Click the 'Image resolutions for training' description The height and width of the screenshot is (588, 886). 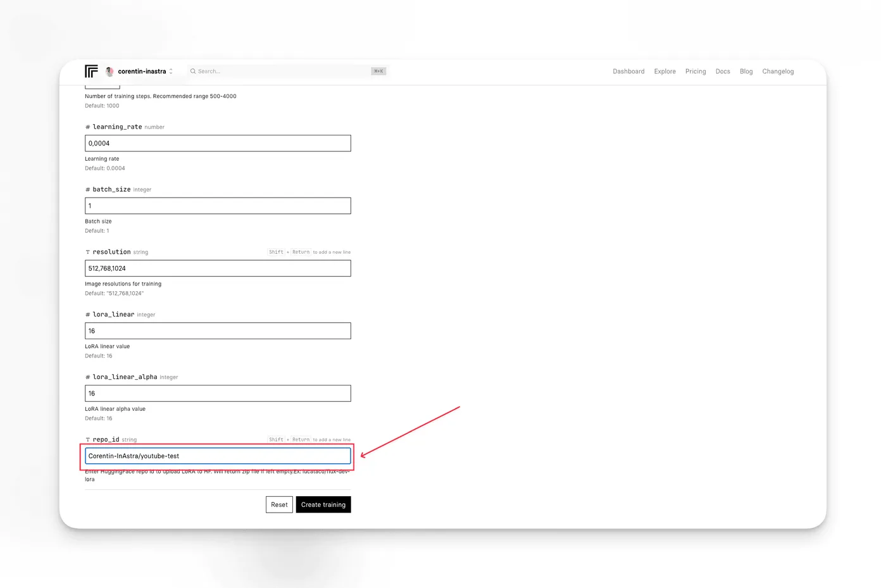123,284
